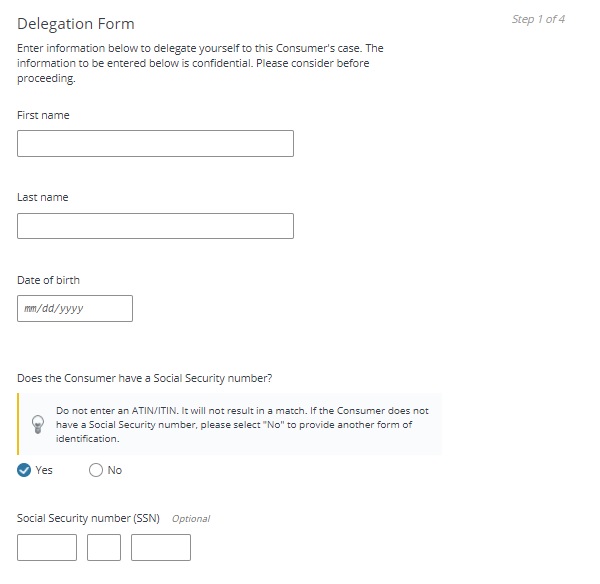Click the Social Security number question text
Screen dimensions: 600x584
tap(145, 378)
